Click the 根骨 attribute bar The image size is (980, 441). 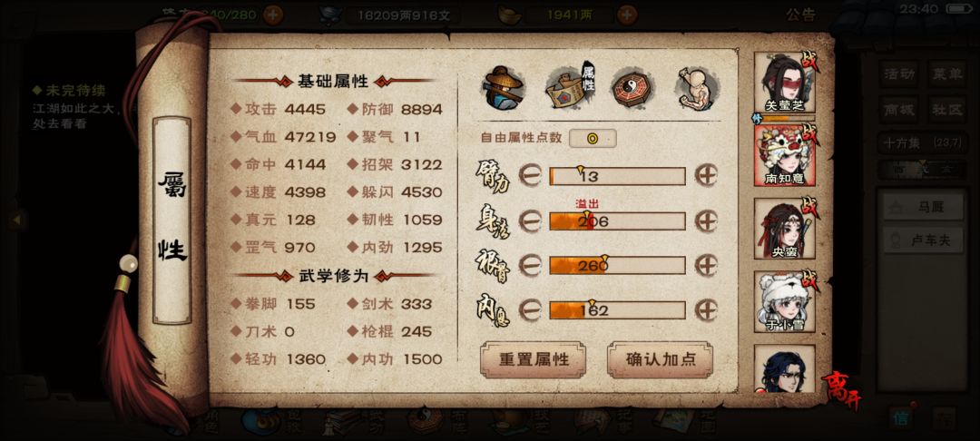[618, 266]
